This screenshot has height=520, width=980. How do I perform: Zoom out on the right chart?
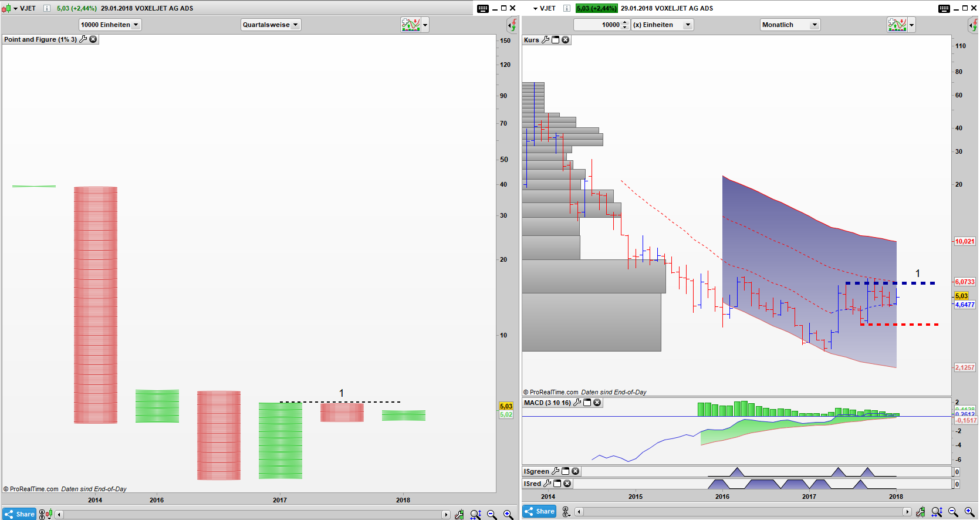[x=953, y=512]
